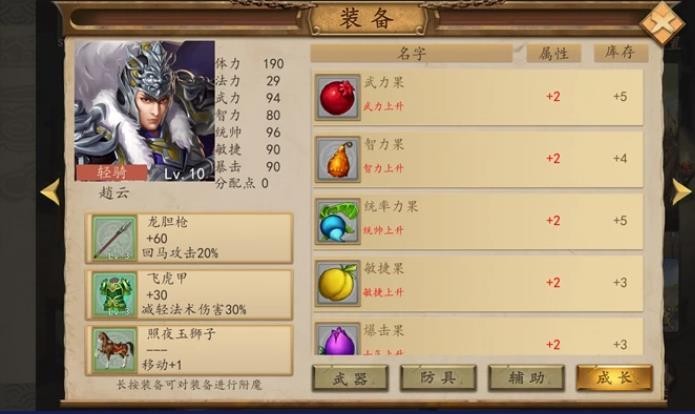Select the 敏捷果 item row
695x414 pixels.
(x=478, y=284)
